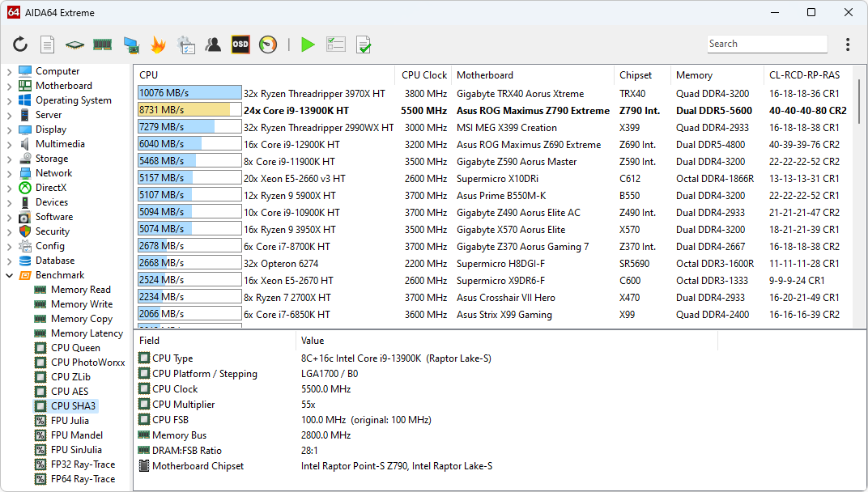868x492 pixels.
Task: Open the flame stability test icon
Action: coord(158,45)
